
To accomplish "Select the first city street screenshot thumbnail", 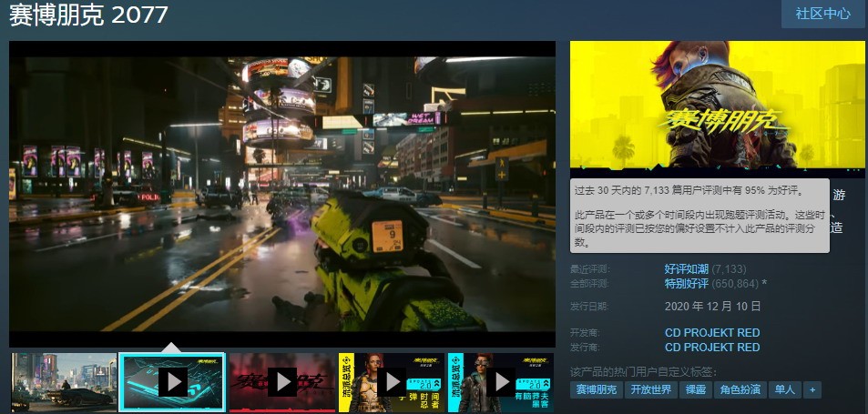I will pyautogui.click(x=64, y=382).
